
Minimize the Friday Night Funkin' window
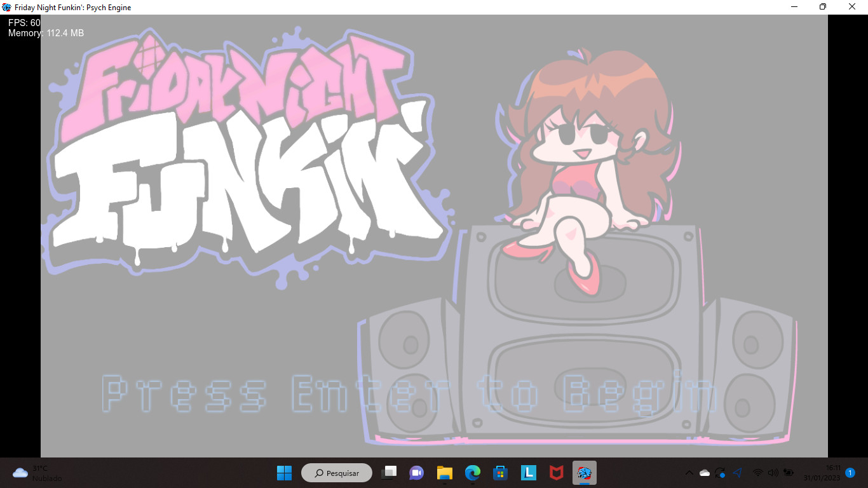tap(794, 7)
